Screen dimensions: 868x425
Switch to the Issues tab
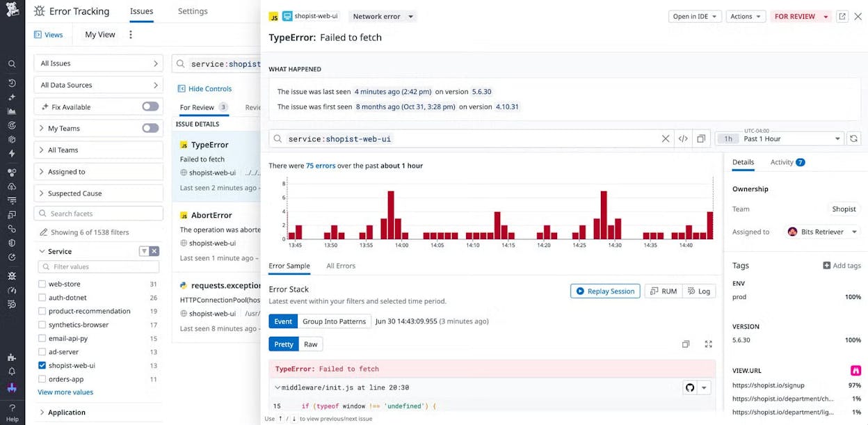point(142,11)
